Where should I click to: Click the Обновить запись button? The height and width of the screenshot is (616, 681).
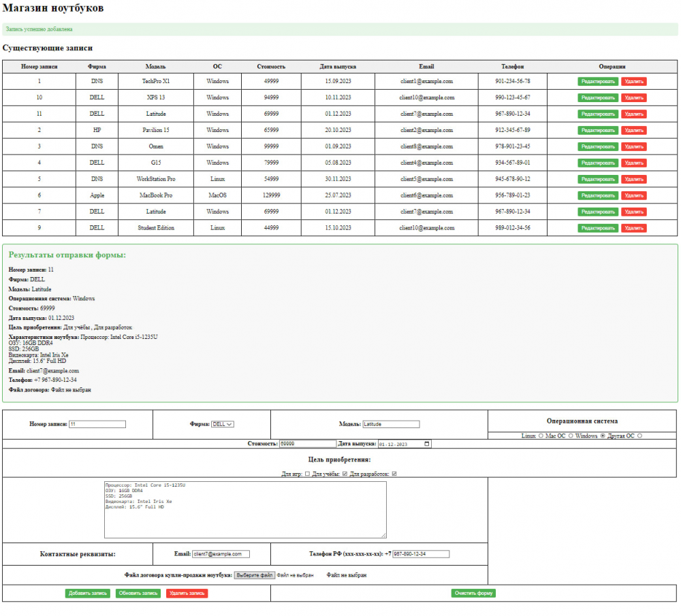tap(138, 593)
